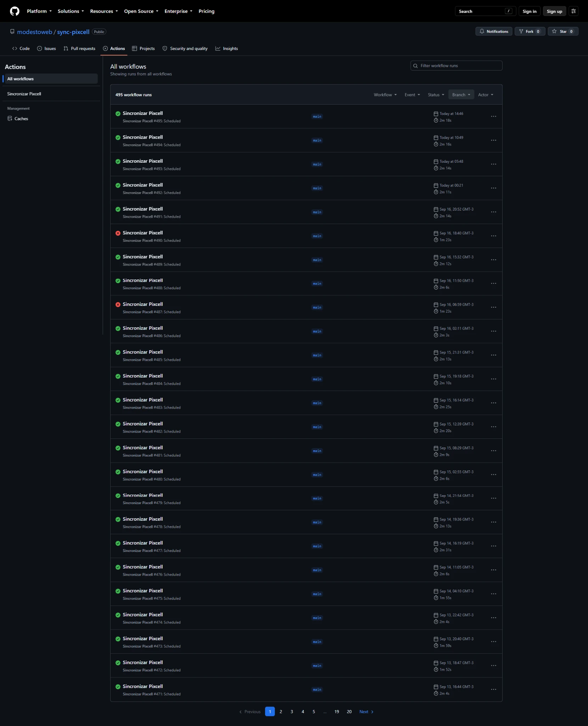This screenshot has height=726, width=588.
Task: Open the three-dot menu for run #479
Action: click(493, 498)
